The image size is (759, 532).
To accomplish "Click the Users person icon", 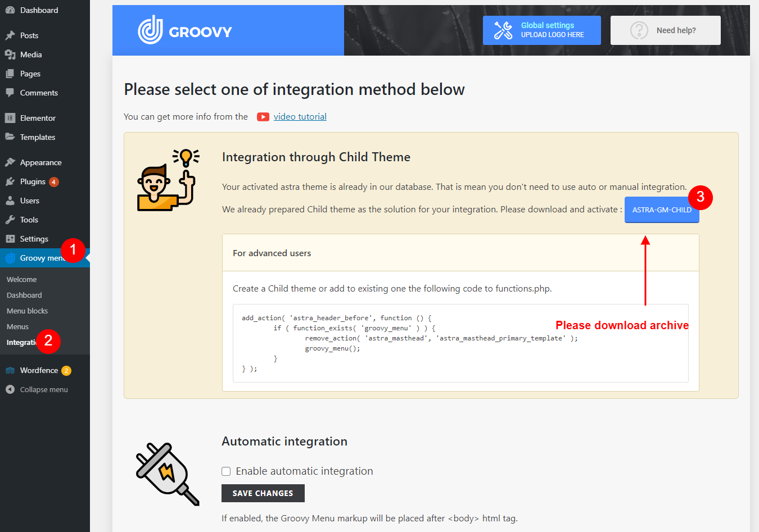I will 10,201.
